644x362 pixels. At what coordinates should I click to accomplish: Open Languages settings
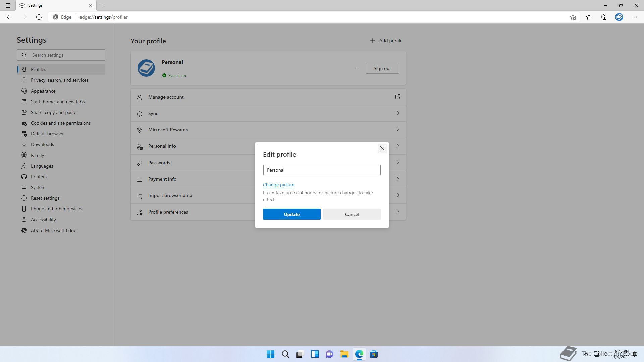pos(61,166)
